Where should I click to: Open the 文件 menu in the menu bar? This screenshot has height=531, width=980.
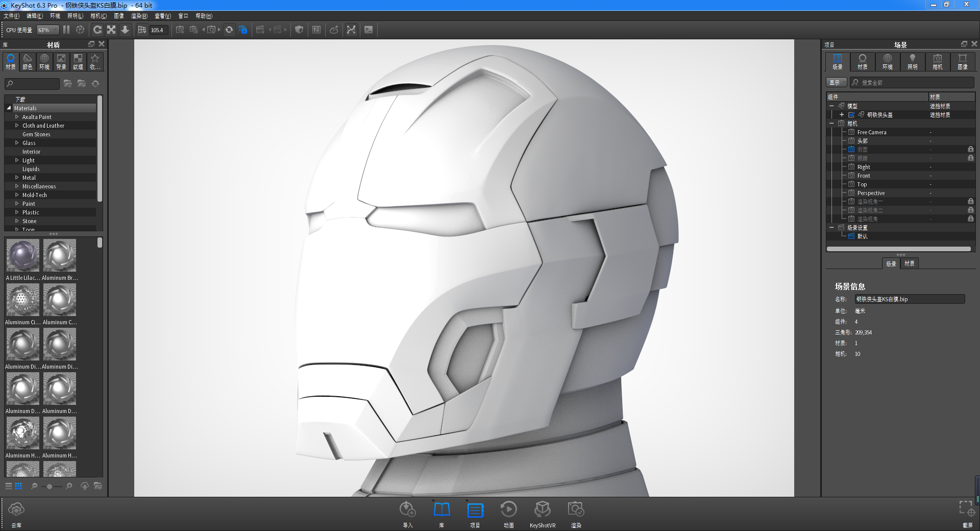point(11,16)
